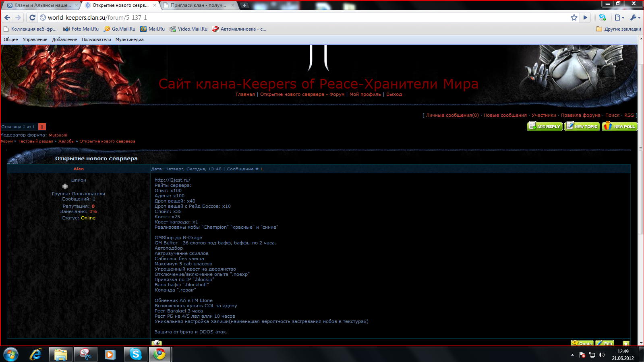Close the 'Пригласи клан' tab

point(233,5)
